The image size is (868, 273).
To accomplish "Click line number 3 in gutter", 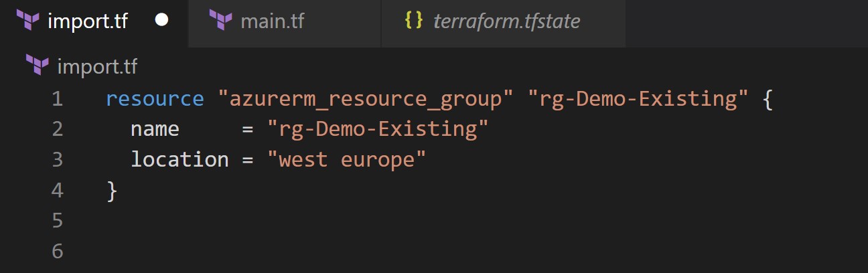I will click(x=57, y=159).
